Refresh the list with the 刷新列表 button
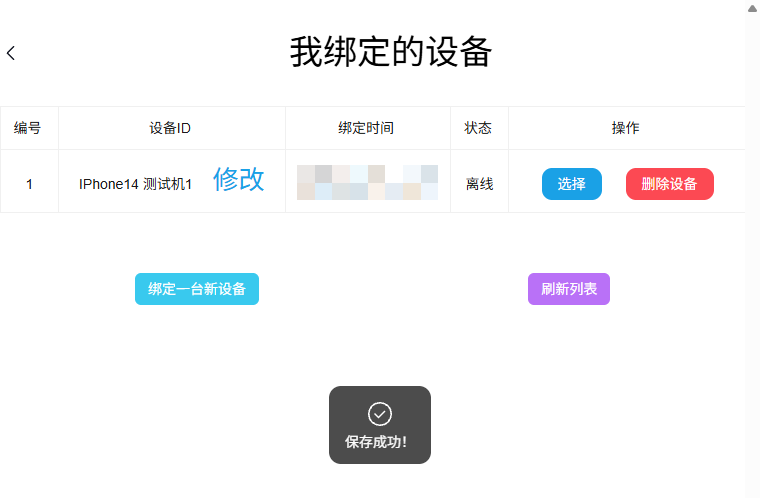 [x=569, y=289]
